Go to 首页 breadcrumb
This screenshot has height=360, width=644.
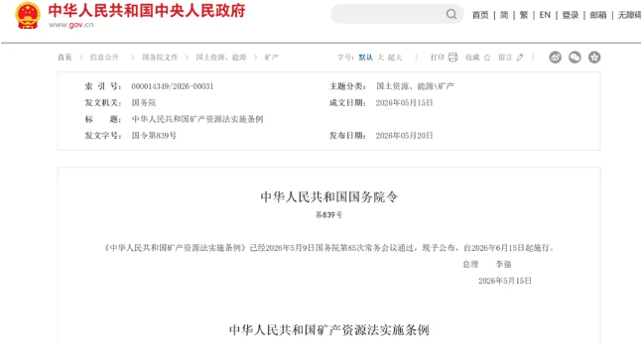[64, 58]
